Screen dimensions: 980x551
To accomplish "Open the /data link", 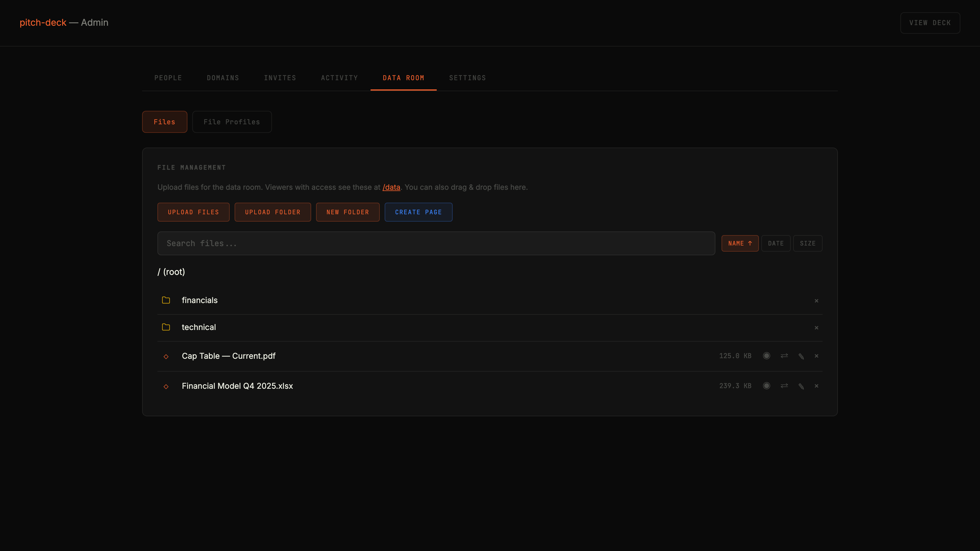I will (391, 187).
